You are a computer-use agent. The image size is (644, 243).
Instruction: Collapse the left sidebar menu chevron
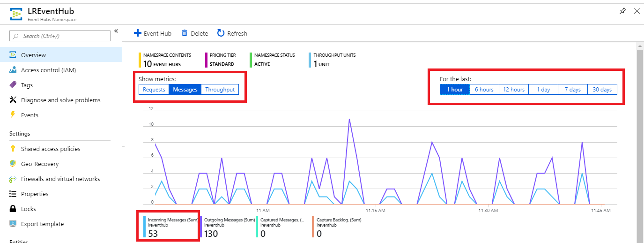click(116, 31)
